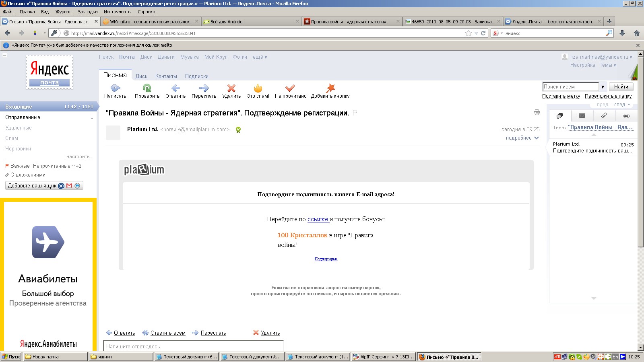The height and width of the screenshot is (362, 644).
Task: Click the Найти search button
Action: [x=621, y=86]
